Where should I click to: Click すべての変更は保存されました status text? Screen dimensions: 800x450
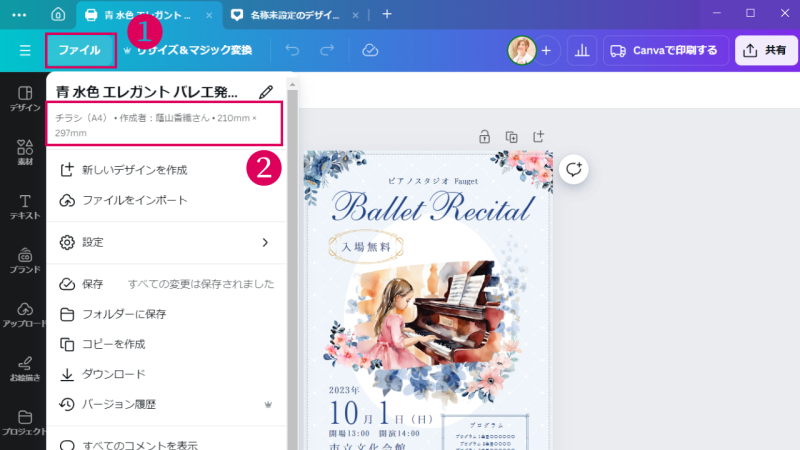click(x=201, y=284)
